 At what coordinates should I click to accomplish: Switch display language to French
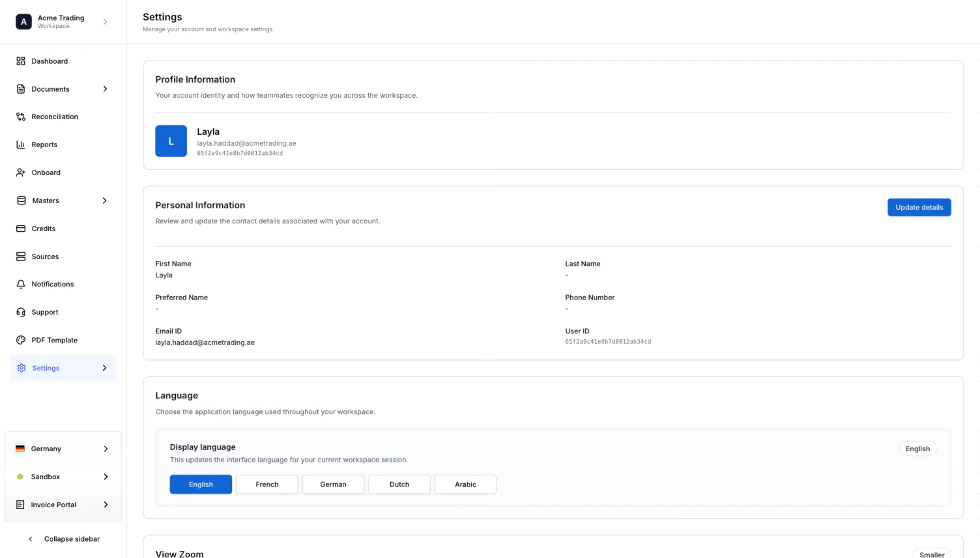tap(267, 484)
